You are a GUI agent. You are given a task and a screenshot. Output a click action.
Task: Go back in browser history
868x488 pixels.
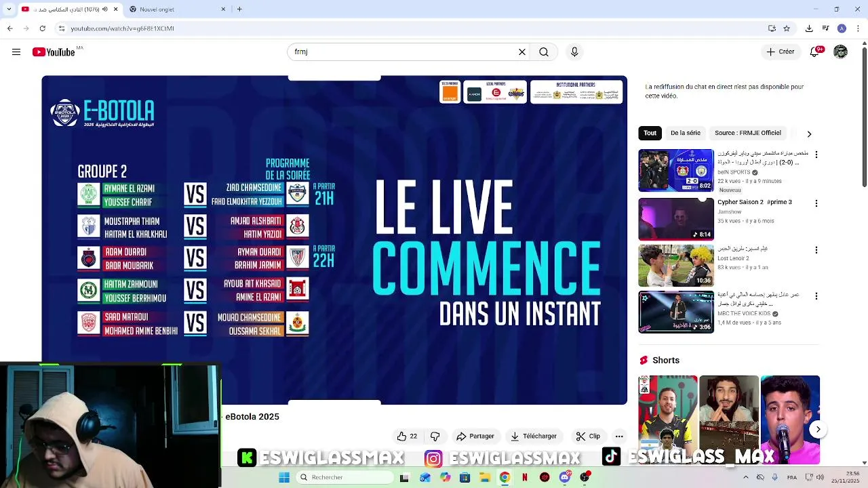click(9, 28)
